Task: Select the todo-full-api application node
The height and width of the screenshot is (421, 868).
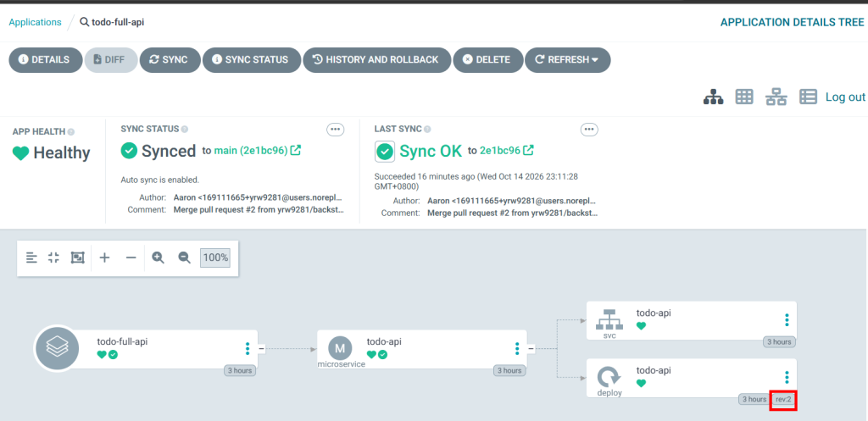Action: tap(146, 349)
